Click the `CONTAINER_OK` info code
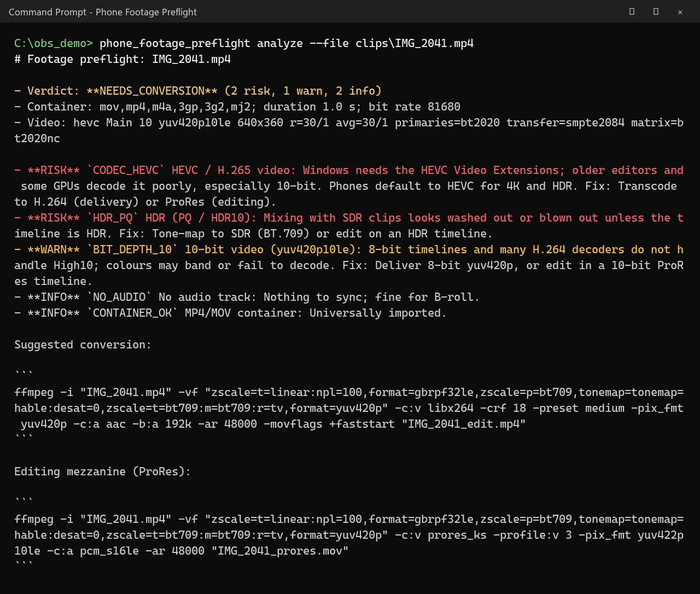 coord(132,313)
